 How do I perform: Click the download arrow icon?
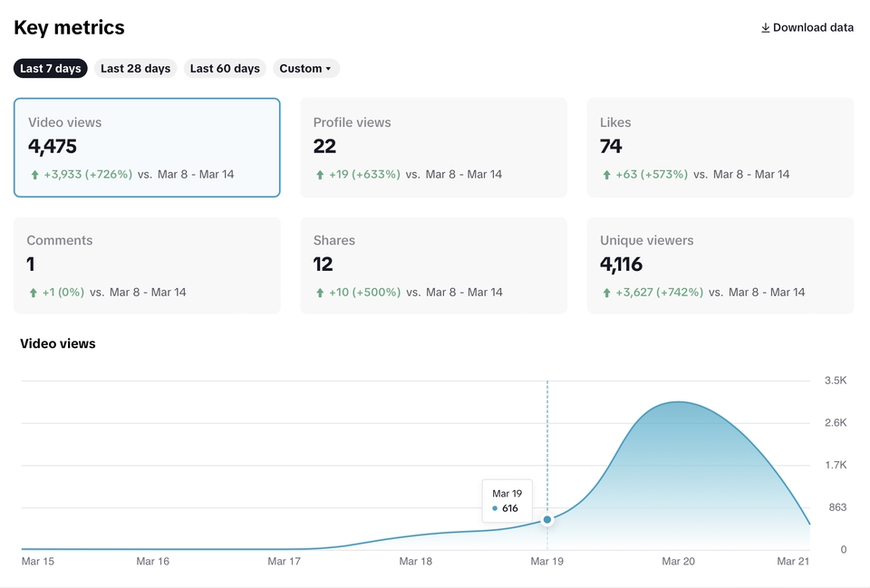765,28
